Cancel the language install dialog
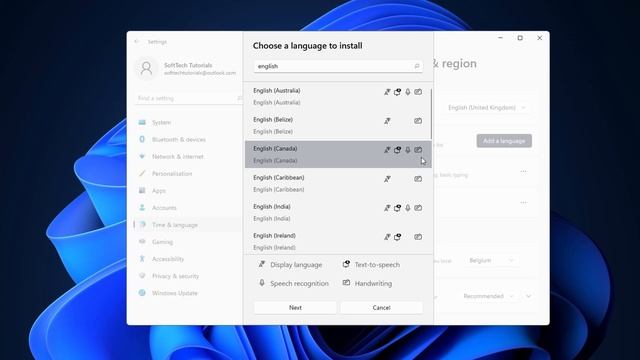640x360 pixels. (381, 308)
